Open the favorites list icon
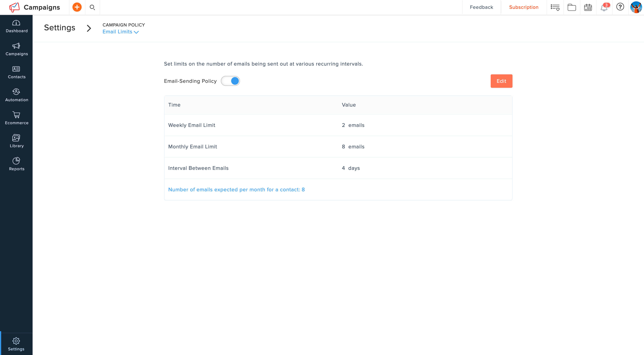644x355 pixels. [x=555, y=7]
